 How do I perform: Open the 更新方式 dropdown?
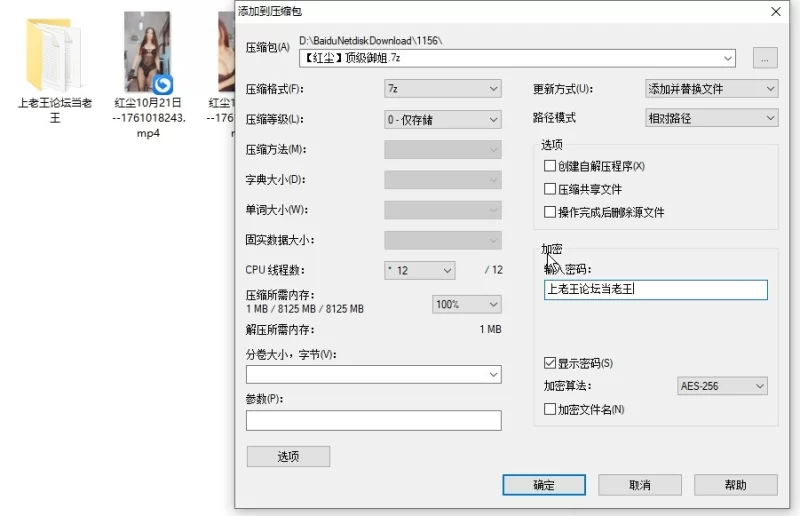(x=711, y=89)
